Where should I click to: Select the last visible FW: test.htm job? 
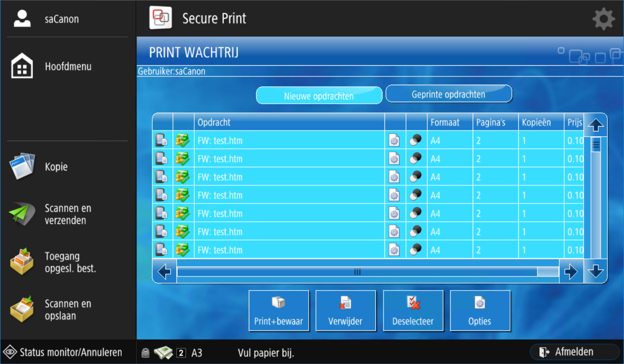coord(368,250)
